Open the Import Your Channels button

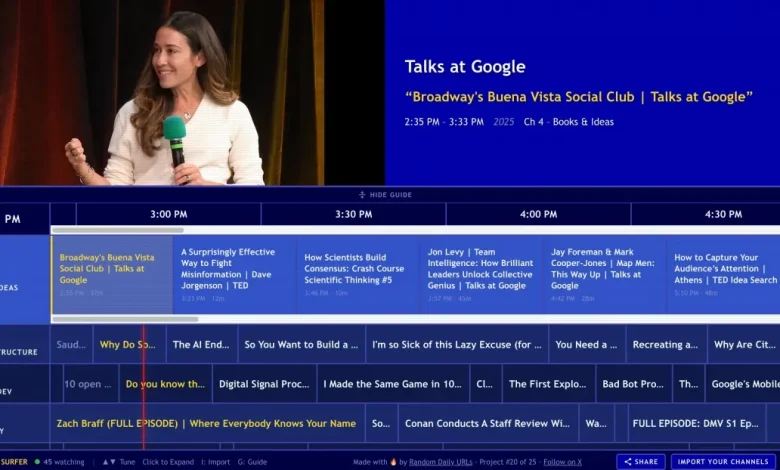pyautogui.click(x=723, y=462)
